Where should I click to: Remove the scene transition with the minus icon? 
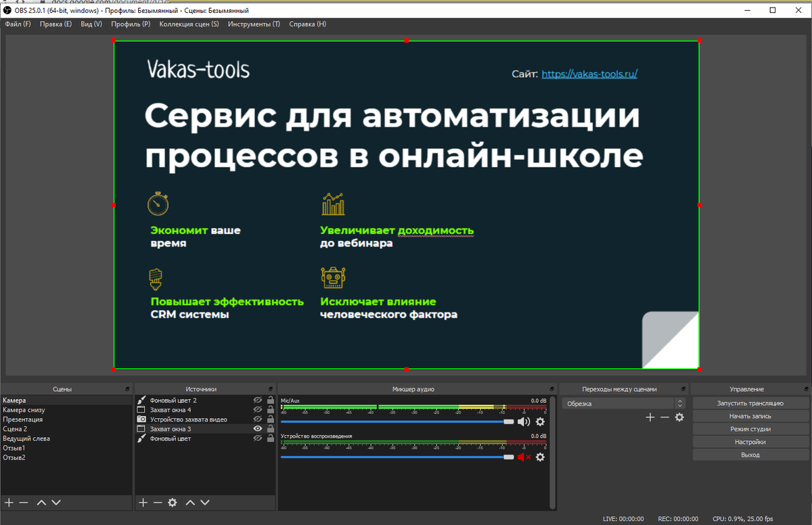point(664,417)
